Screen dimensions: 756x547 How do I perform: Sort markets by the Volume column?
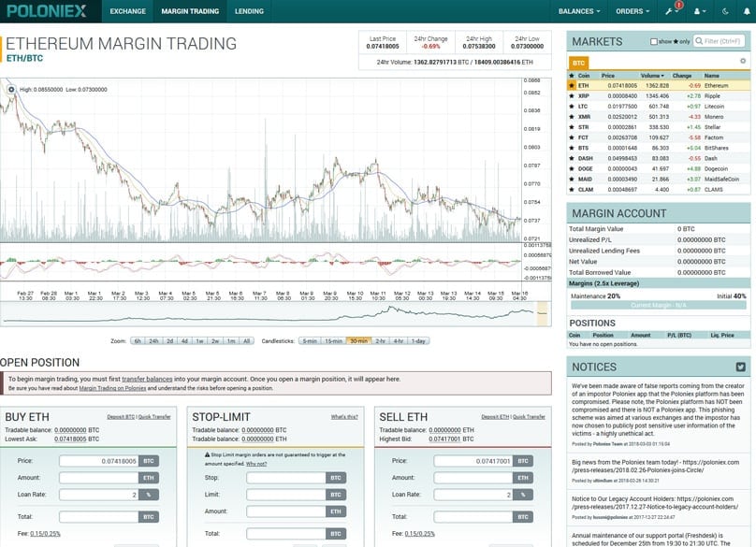[x=651, y=76]
